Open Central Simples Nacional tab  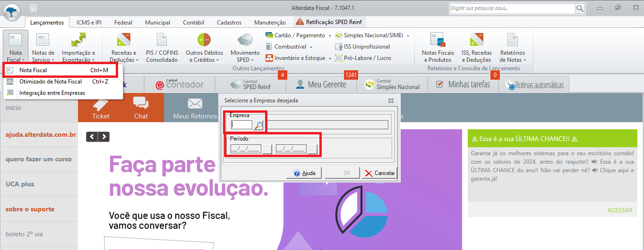(393, 84)
